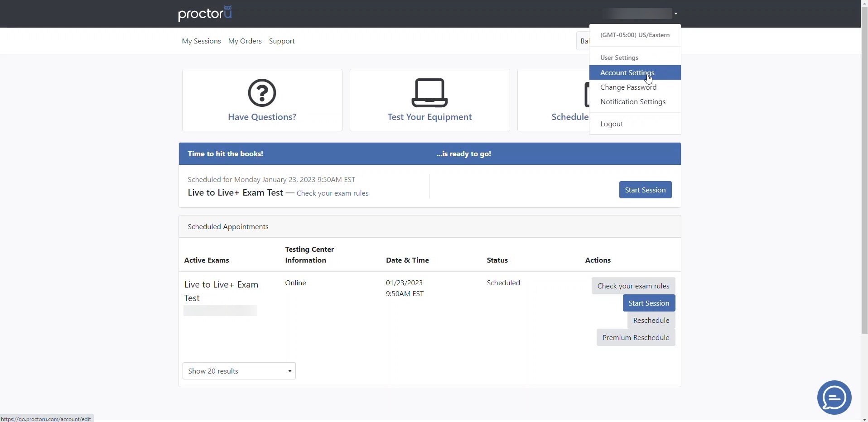
Task: Open the Show 20 results dropdown
Action: (239, 371)
